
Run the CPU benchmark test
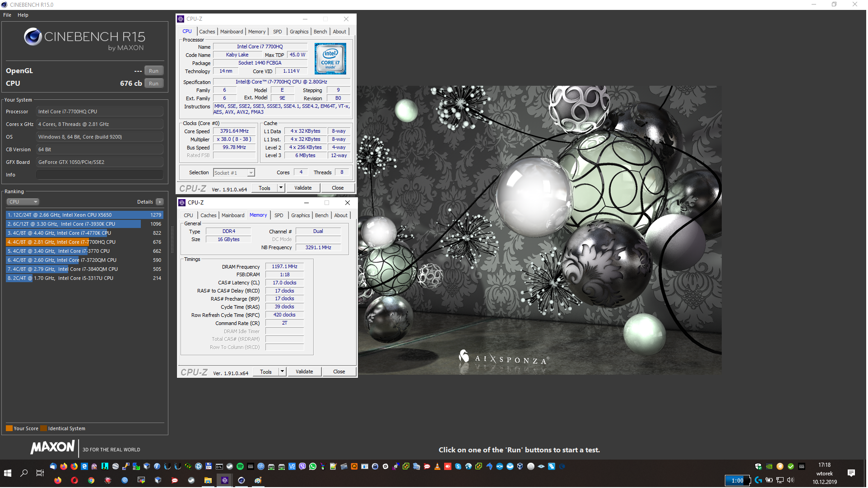coord(154,84)
